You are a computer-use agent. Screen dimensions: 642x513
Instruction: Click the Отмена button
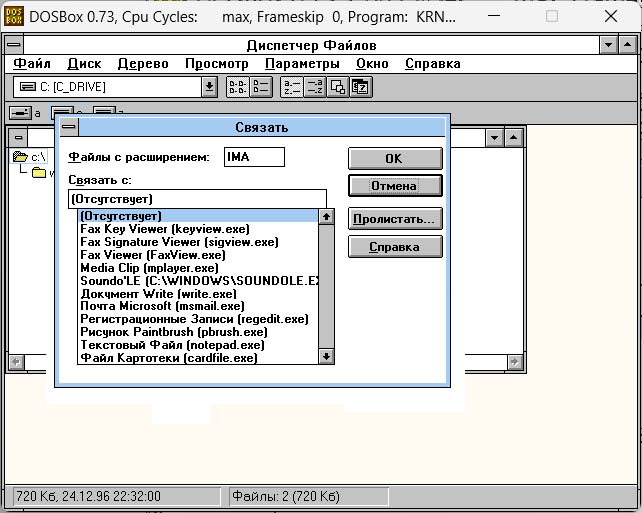(395, 186)
